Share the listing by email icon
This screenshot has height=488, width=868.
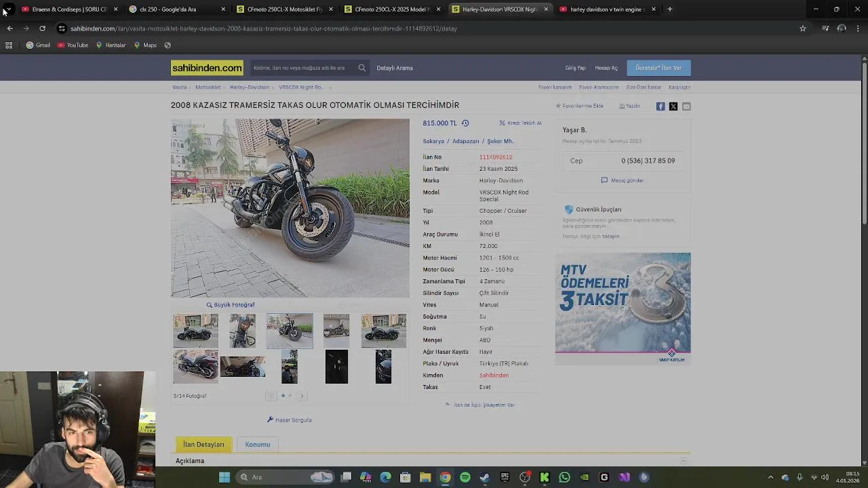coord(686,106)
